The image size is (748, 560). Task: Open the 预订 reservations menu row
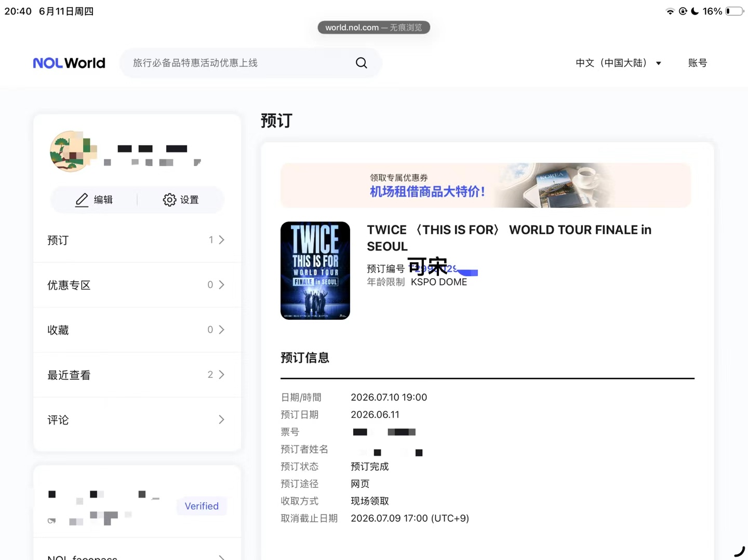coord(137,240)
